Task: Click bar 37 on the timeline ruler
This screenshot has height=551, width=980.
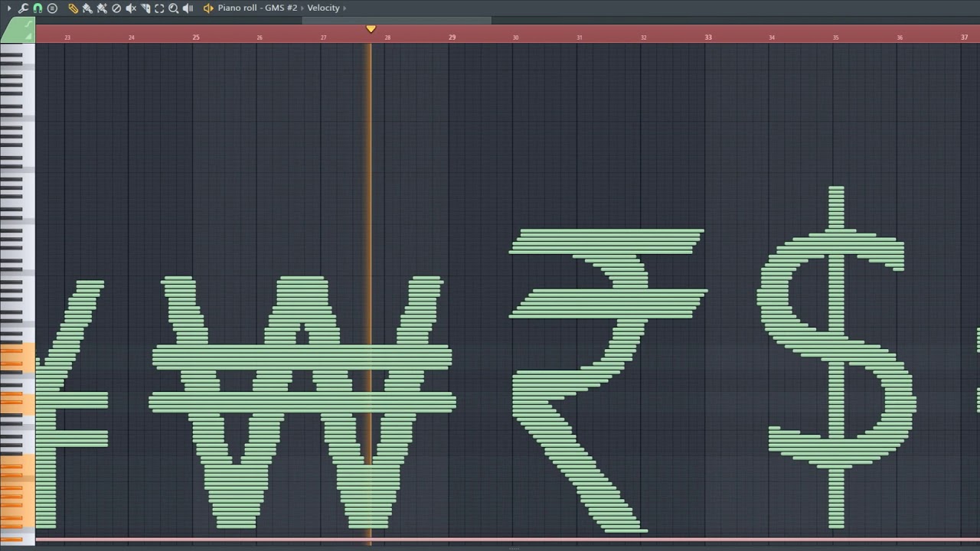Action: (x=964, y=37)
